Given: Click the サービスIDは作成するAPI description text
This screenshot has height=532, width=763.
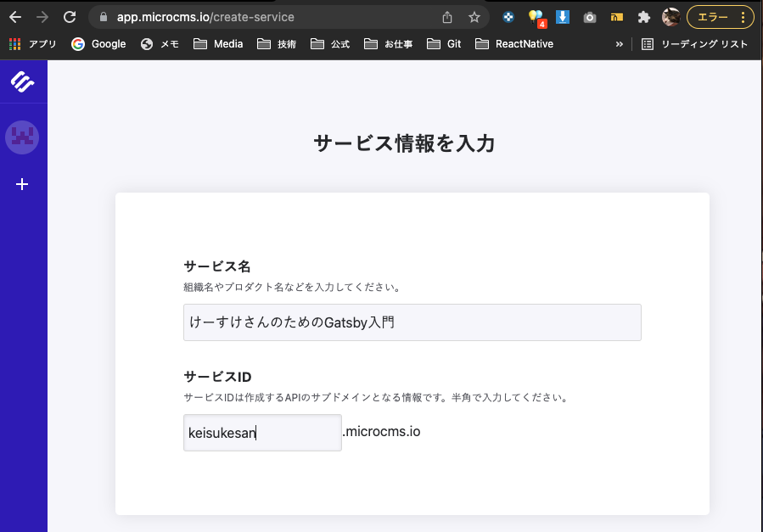Looking at the screenshot, I should pyautogui.click(x=377, y=398).
